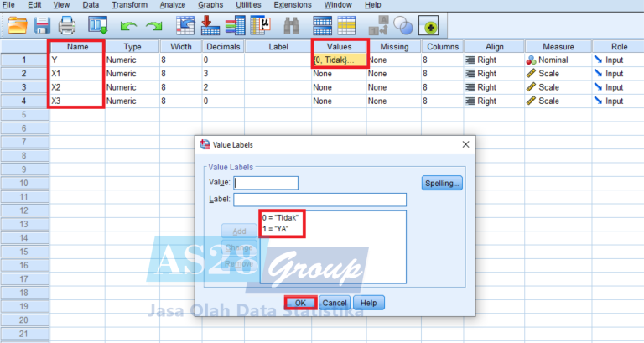Click the Find binoculars icon
The image size is (644, 343).
coord(292,25)
